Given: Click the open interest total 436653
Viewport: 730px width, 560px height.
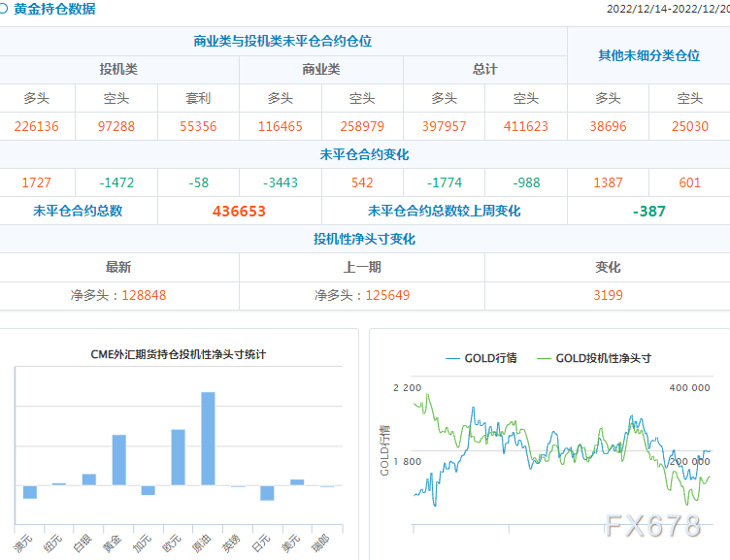Looking at the screenshot, I should [x=239, y=211].
